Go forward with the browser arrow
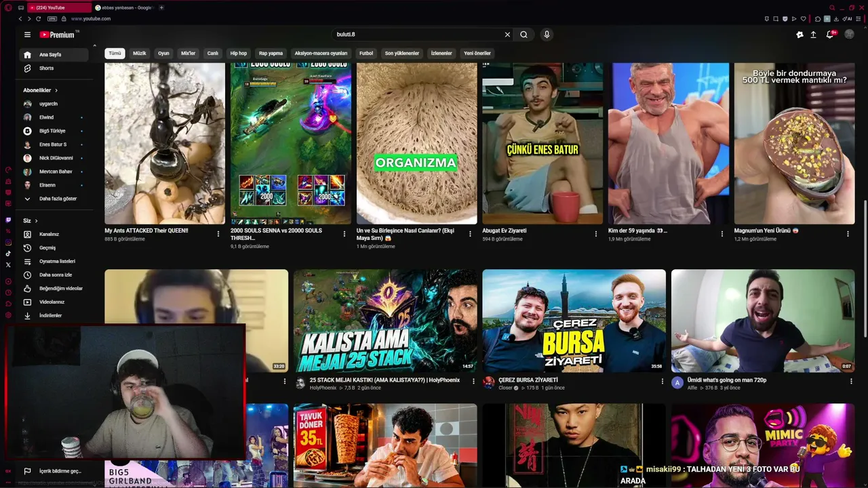This screenshot has height=488, width=868. 29,19
